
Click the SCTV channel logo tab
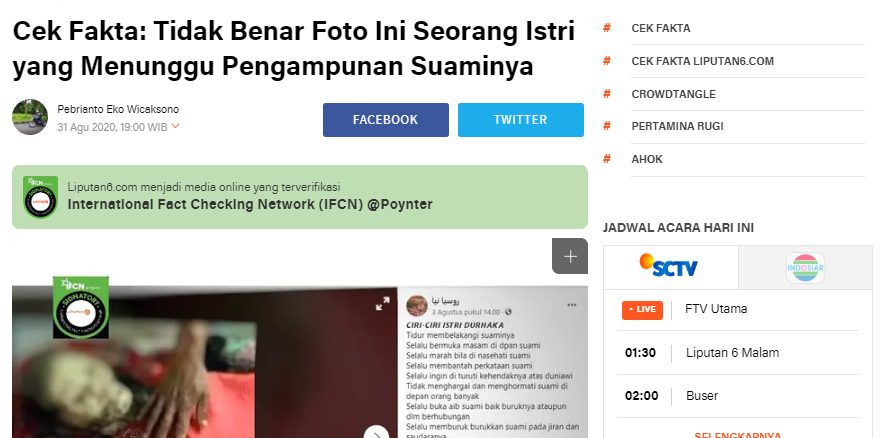point(668,266)
